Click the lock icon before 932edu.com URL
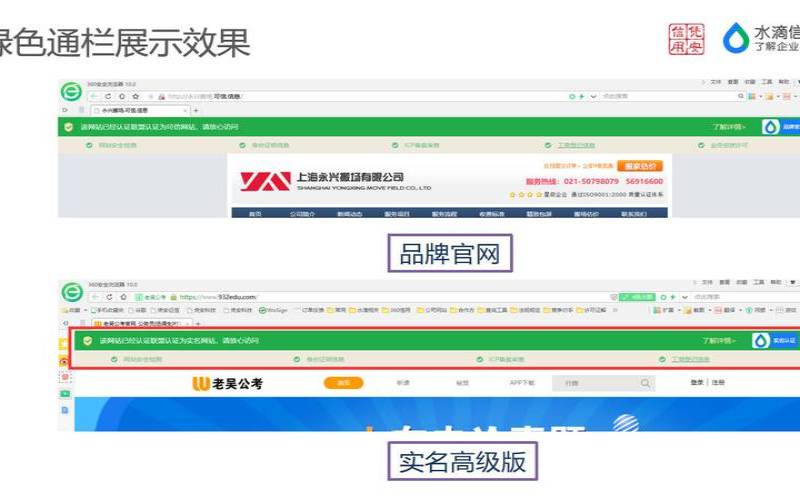800x500 pixels. 173,297
